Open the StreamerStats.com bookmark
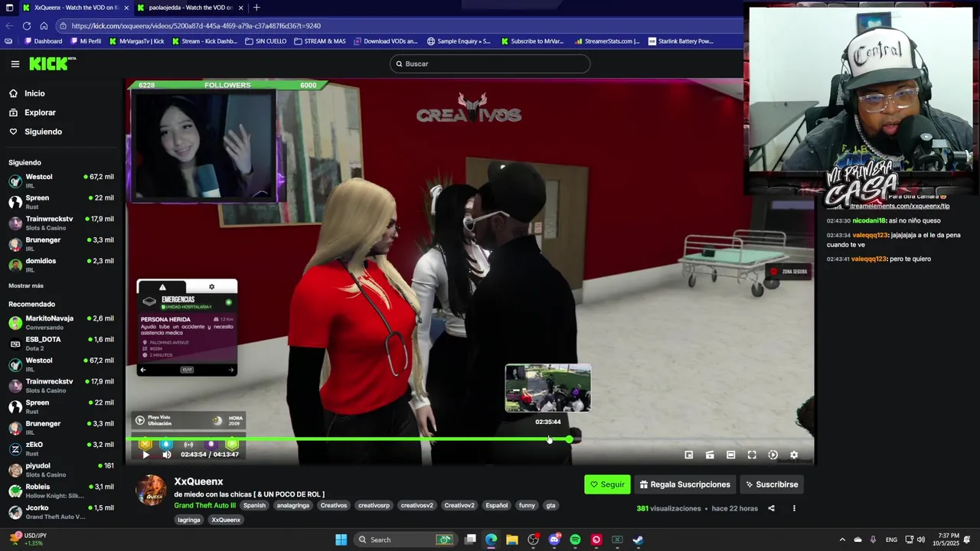This screenshot has width=980, height=551. tap(607, 41)
